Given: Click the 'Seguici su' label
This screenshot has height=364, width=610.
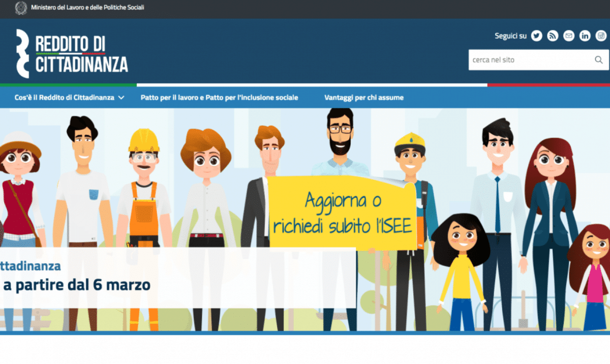Looking at the screenshot, I should tap(510, 36).
